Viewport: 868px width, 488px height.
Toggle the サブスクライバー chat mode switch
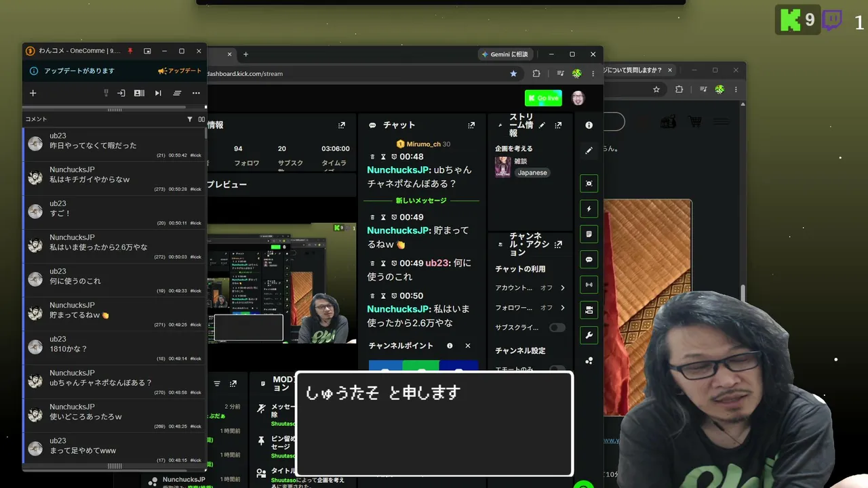[557, 327]
